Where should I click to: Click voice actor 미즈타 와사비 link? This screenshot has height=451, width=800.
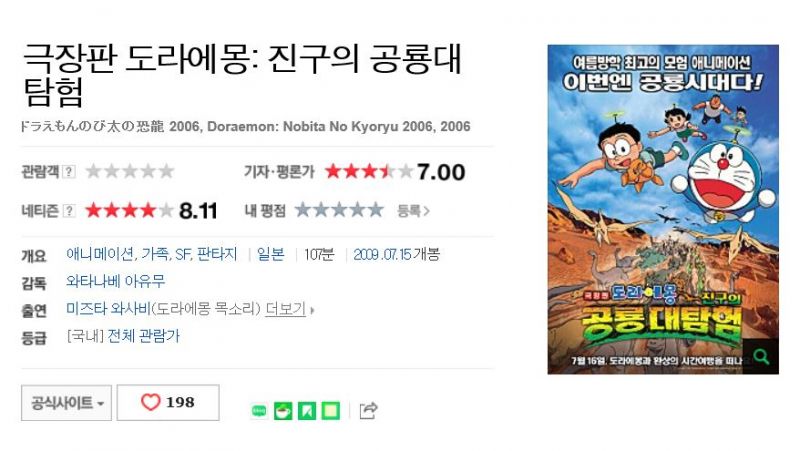tap(108, 309)
